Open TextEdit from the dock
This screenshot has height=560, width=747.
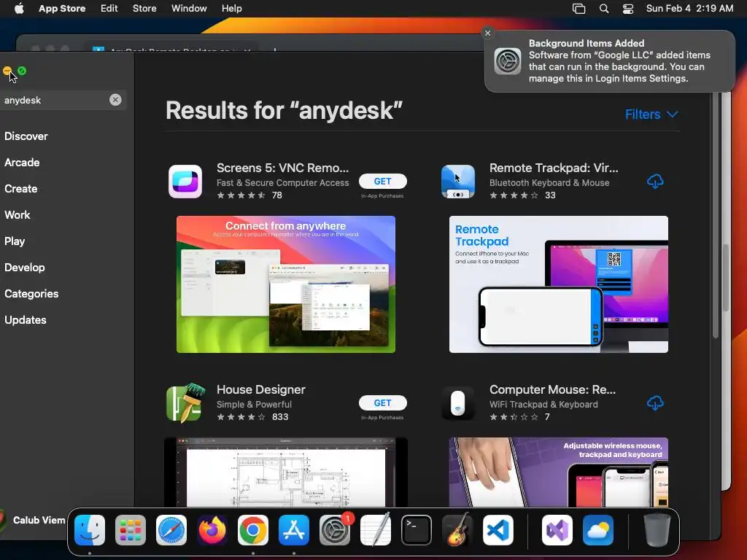tap(376, 530)
